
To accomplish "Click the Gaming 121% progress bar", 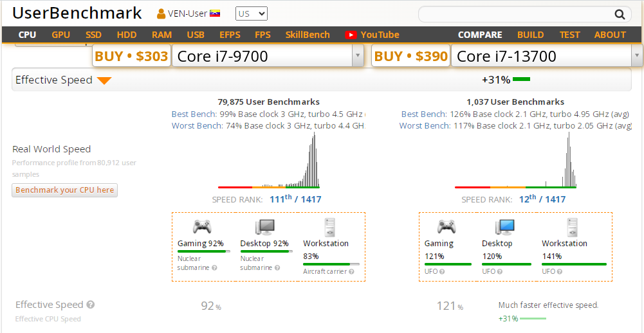I will [448, 264].
